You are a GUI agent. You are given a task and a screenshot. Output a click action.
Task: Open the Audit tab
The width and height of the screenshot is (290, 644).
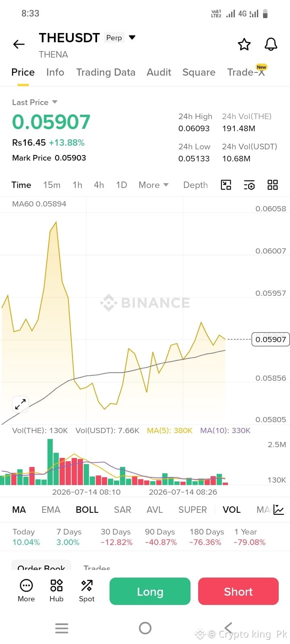(159, 72)
